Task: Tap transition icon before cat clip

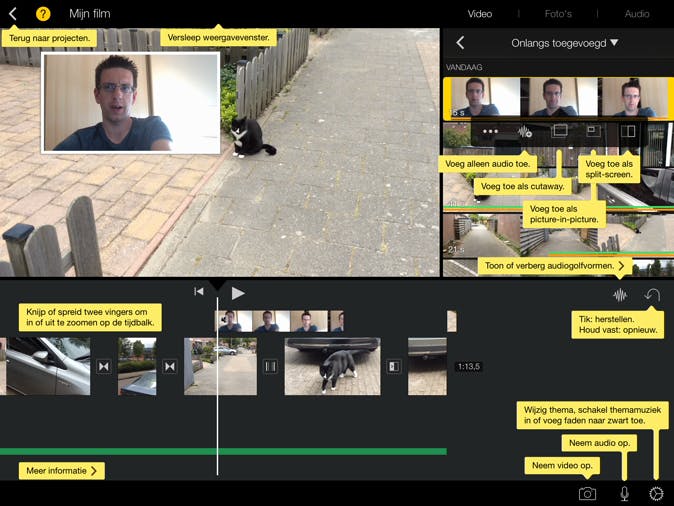Action: pyautogui.click(x=270, y=366)
